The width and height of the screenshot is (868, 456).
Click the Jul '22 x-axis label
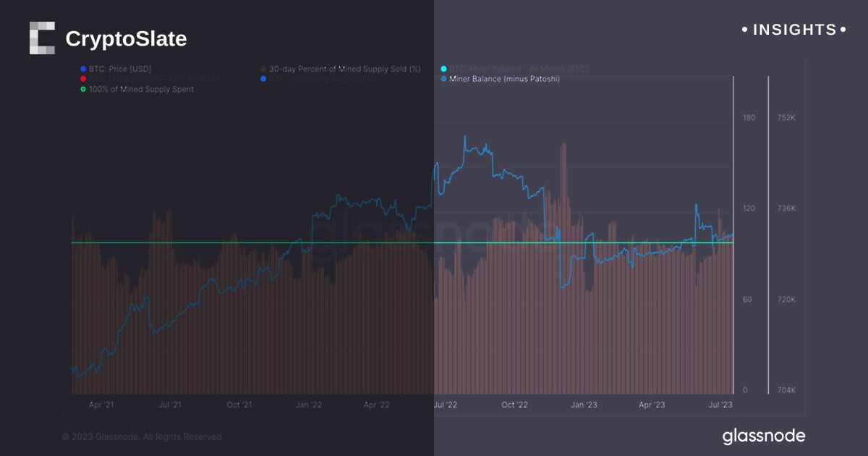click(445, 405)
